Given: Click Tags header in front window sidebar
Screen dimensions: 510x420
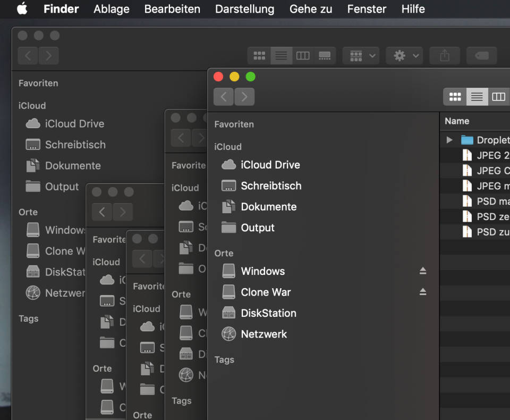Looking at the screenshot, I should click(224, 360).
